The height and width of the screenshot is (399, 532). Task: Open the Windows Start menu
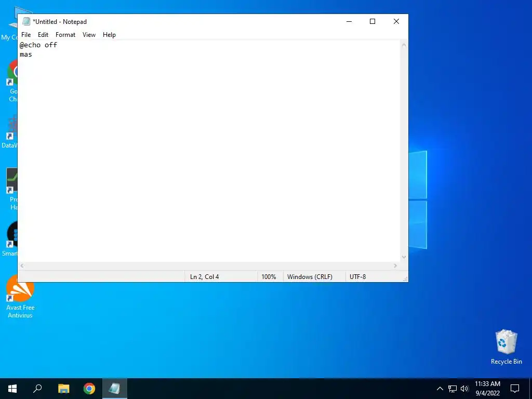(x=12, y=389)
